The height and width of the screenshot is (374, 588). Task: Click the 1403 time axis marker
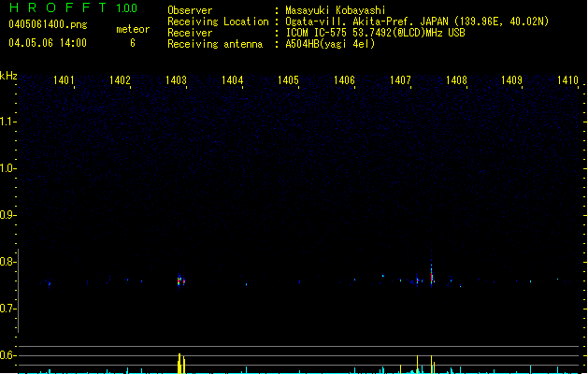(176, 80)
